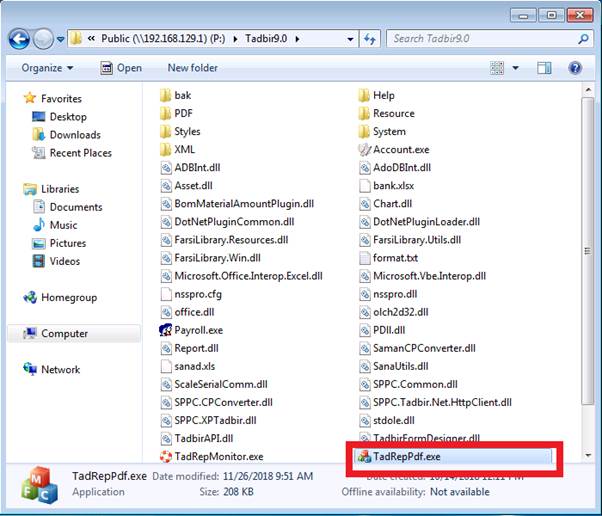Viewport: 602px width, 516px height.
Task: Click the search magnifier icon
Action: [583, 39]
